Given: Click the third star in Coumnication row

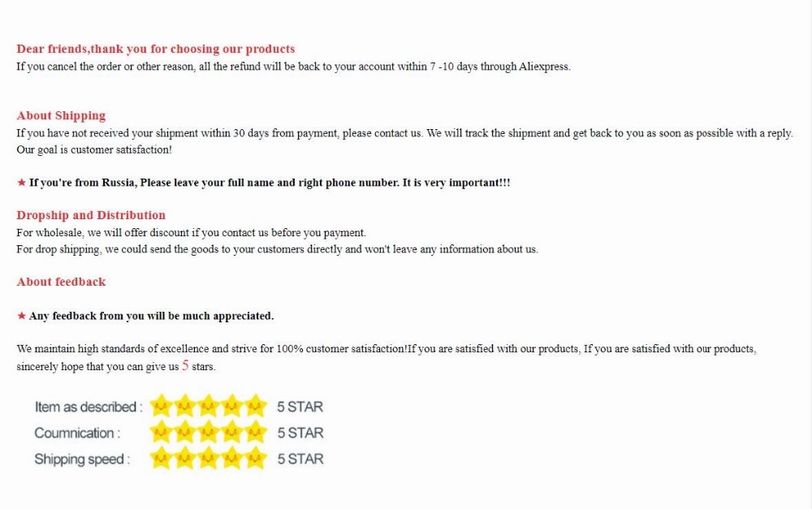Looking at the screenshot, I should [208, 431].
